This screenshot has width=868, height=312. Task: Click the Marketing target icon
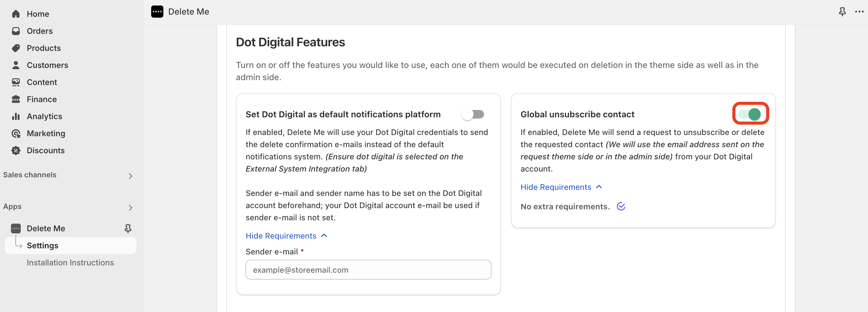pos(16,133)
